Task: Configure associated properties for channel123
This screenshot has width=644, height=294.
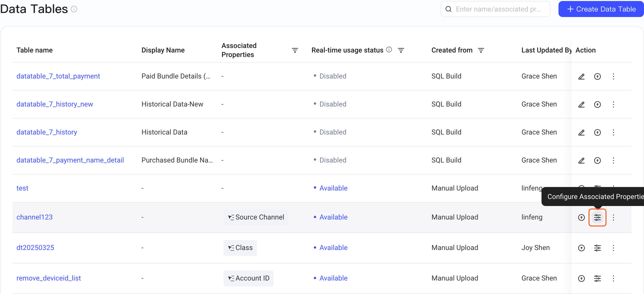Action: click(597, 217)
